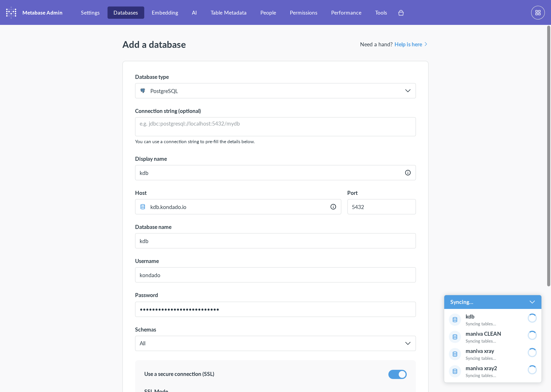The width and height of the screenshot is (551, 392).
Task: Open the Settings admin tab
Action: [90, 13]
